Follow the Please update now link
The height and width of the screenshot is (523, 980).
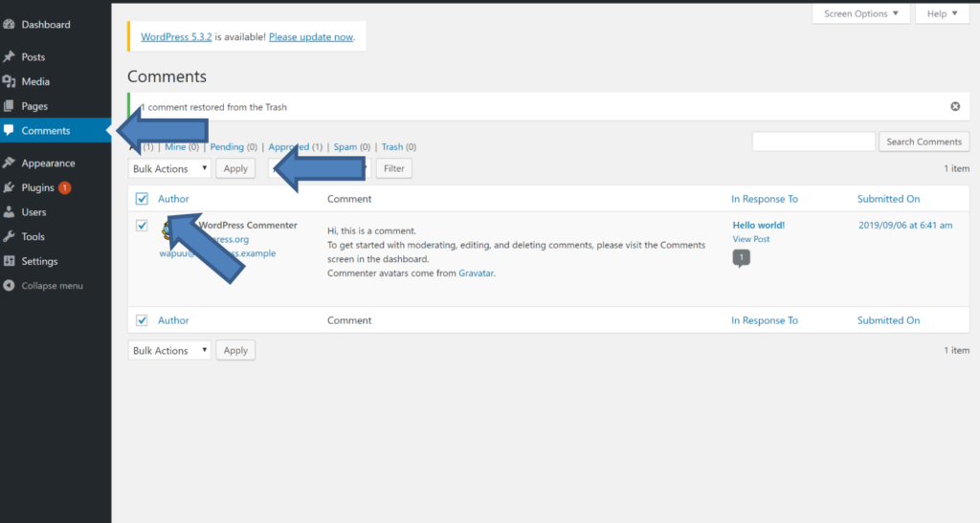[x=311, y=37]
